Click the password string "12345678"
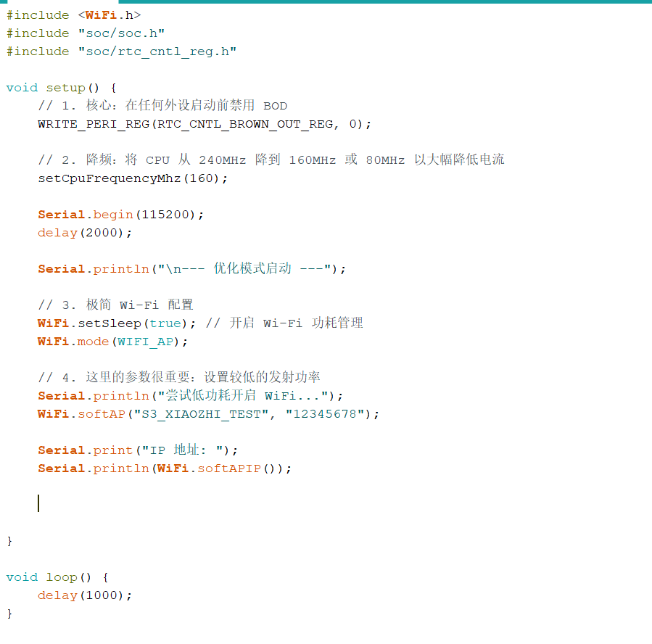The image size is (652, 644). [x=325, y=414]
